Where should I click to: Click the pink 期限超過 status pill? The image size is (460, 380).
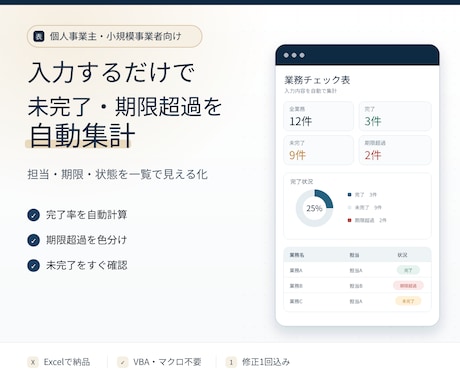coord(408,286)
